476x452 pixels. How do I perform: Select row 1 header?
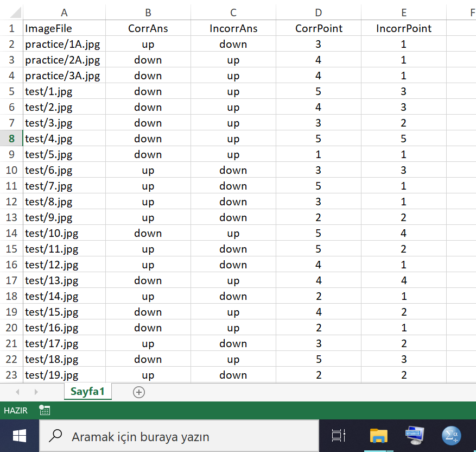(x=11, y=28)
